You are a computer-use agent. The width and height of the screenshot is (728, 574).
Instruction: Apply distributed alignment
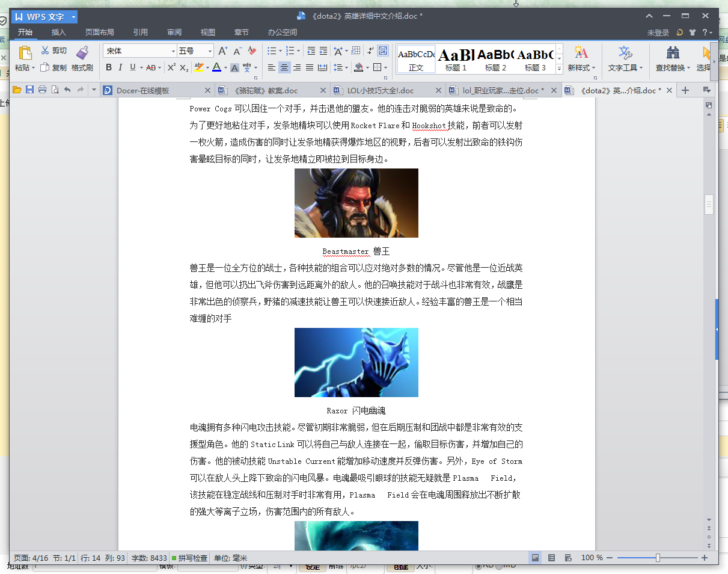pos(323,67)
